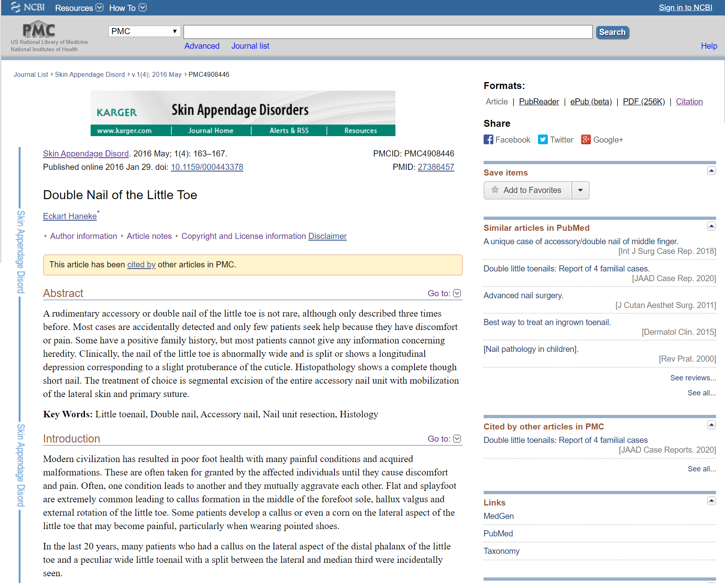This screenshot has height=588, width=725.
Task: Open the Citation format link
Action: pyautogui.click(x=689, y=102)
